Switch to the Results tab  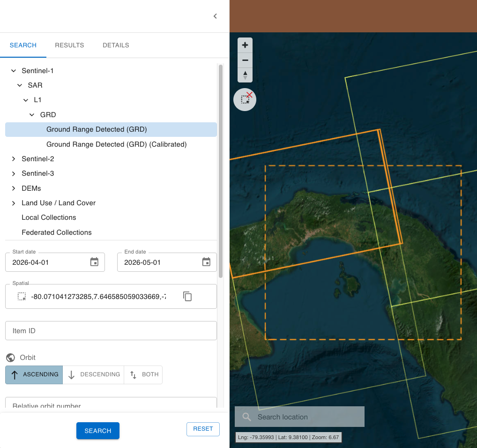click(69, 45)
